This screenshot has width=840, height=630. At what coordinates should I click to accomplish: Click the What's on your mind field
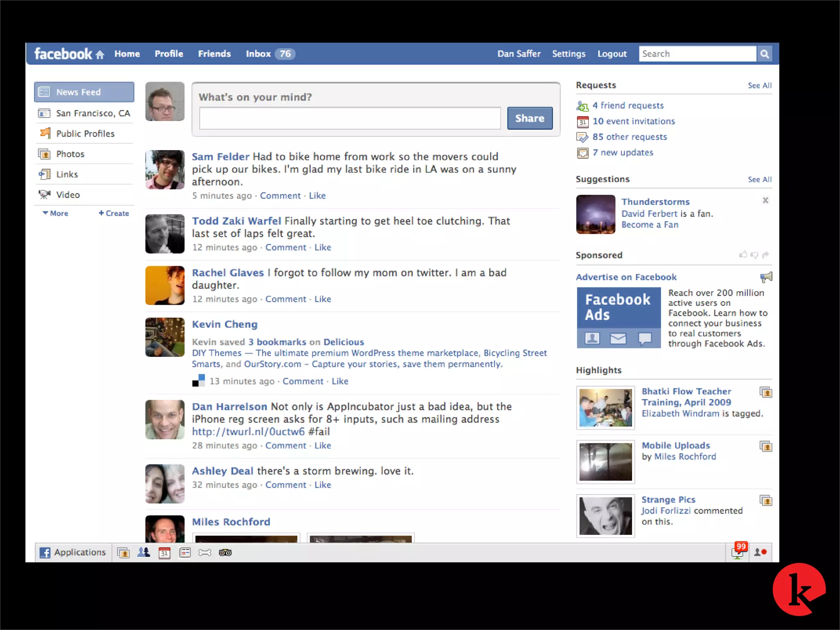pyautogui.click(x=350, y=118)
